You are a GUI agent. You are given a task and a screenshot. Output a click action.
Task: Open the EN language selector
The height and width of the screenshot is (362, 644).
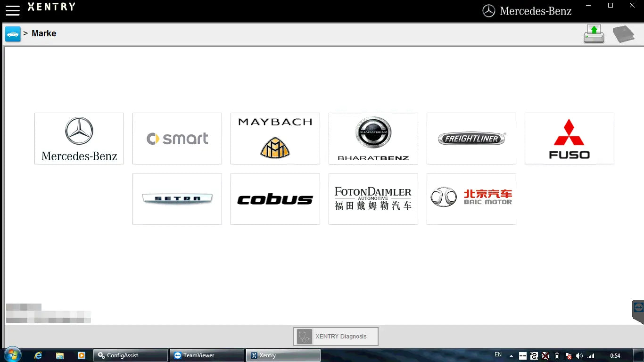(498, 354)
